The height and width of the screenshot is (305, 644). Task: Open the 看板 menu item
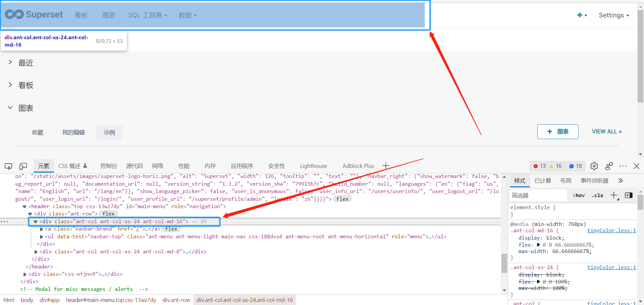pyautogui.click(x=81, y=15)
